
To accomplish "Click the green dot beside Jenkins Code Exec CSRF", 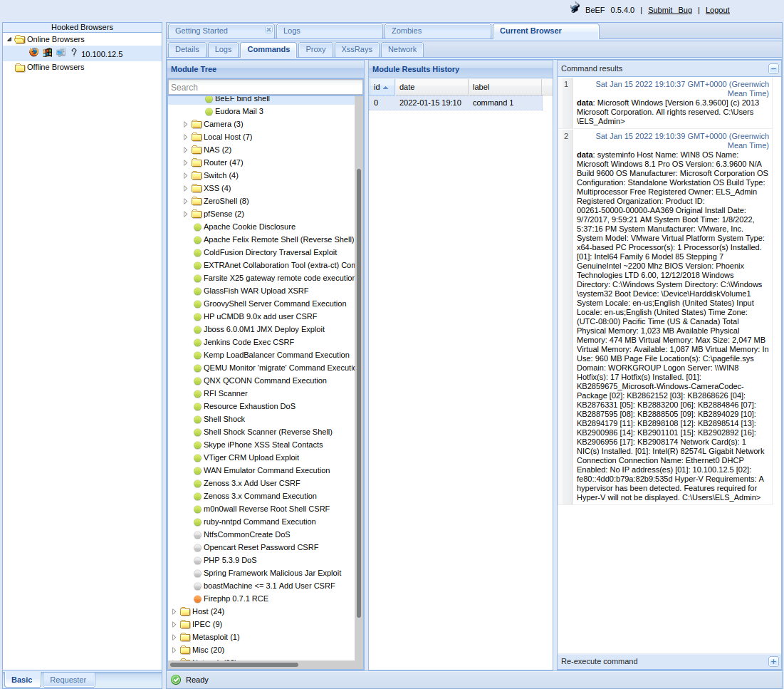I will (x=197, y=342).
